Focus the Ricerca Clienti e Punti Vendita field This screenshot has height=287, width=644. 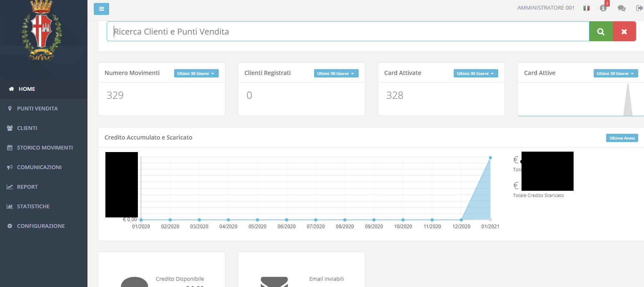347,32
